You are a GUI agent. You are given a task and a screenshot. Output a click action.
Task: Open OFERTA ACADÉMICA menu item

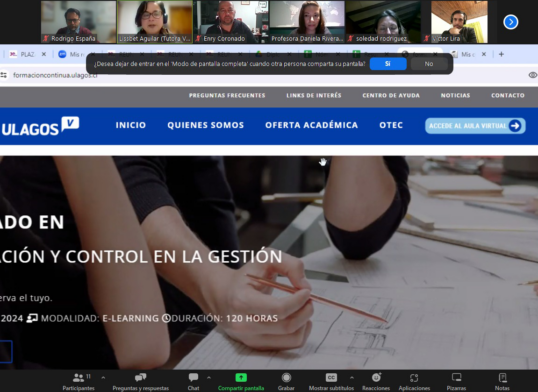pyautogui.click(x=312, y=125)
